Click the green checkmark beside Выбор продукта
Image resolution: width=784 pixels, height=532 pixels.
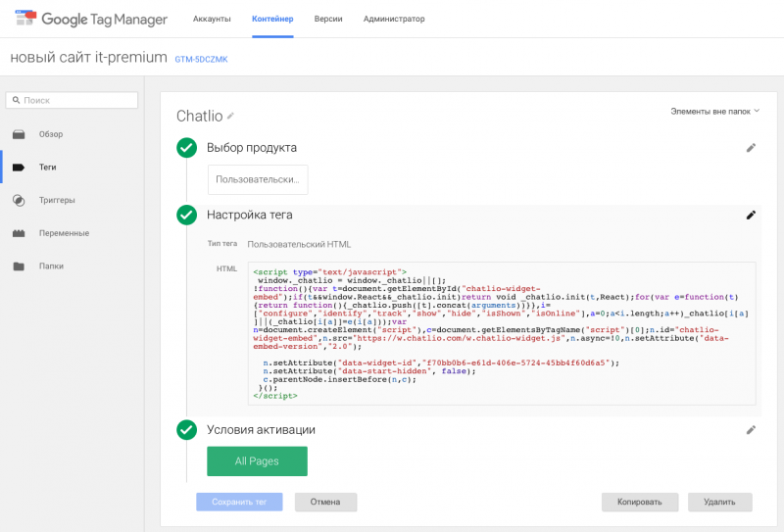coord(186,148)
